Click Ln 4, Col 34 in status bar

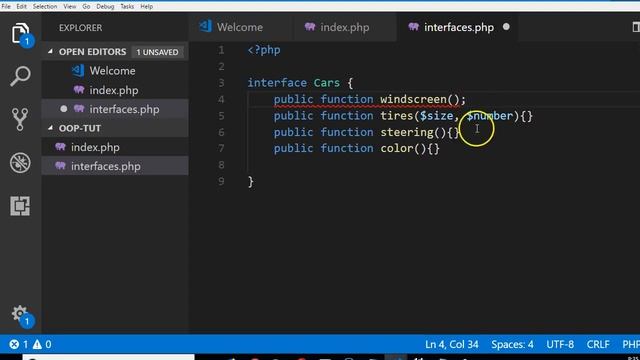pos(451,344)
